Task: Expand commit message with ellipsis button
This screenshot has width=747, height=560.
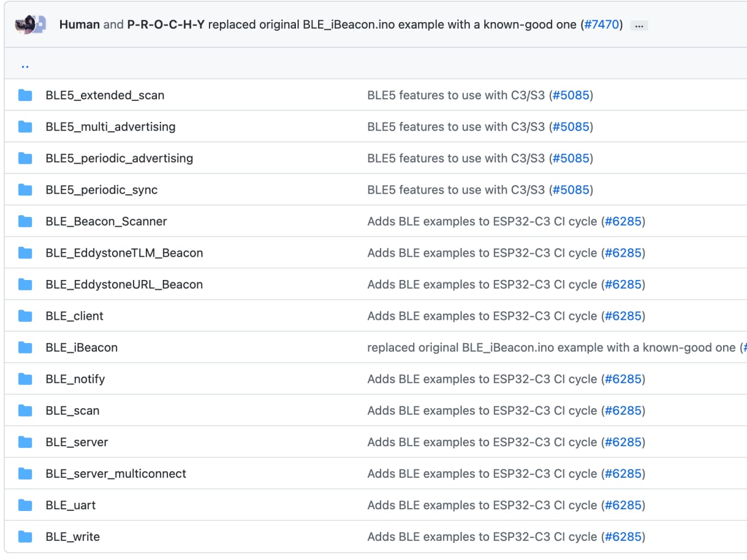Action: [x=639, y=26]
